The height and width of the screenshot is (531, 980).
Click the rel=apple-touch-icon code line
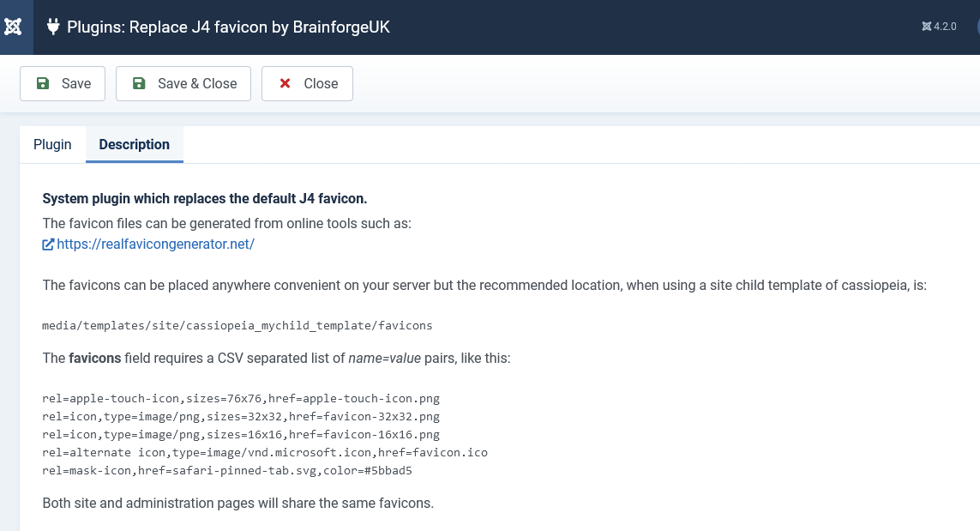click(x=241, y=398)
